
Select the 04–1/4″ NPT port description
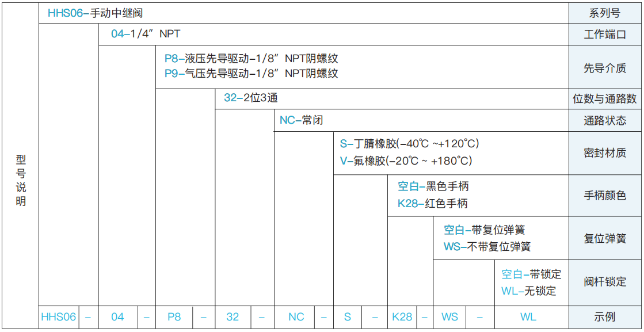click(146, 34)
